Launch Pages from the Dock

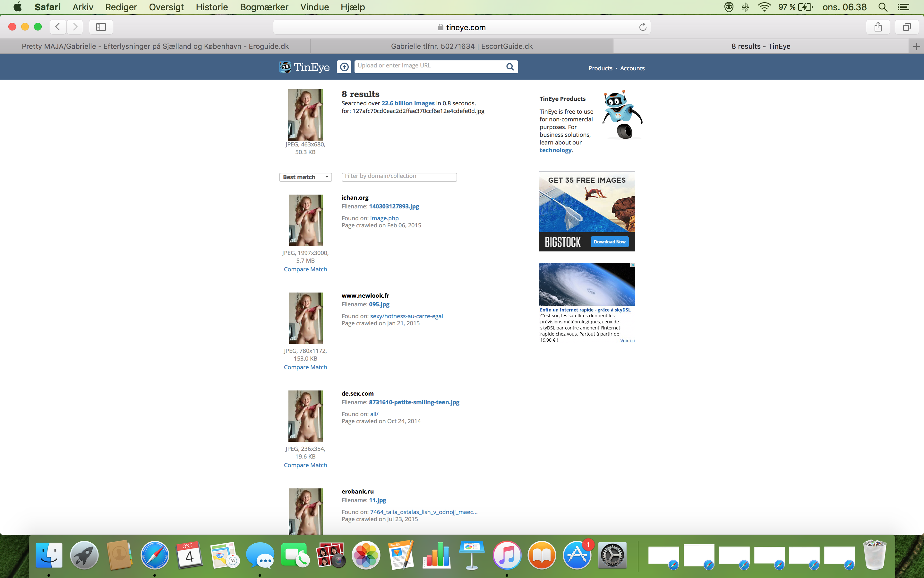[401, 555]
